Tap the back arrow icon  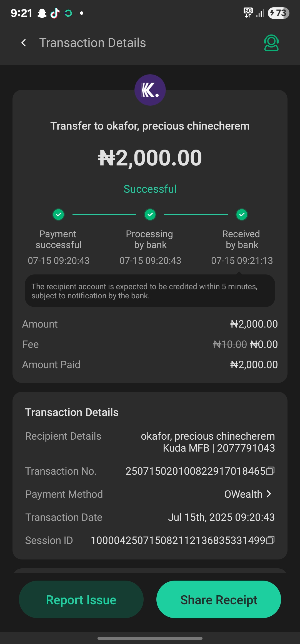coord(24,43)
